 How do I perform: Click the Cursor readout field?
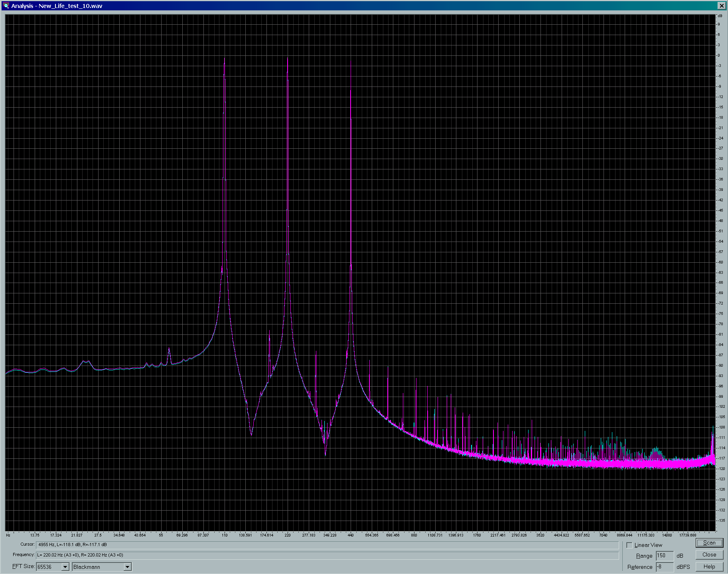point(327,545)
